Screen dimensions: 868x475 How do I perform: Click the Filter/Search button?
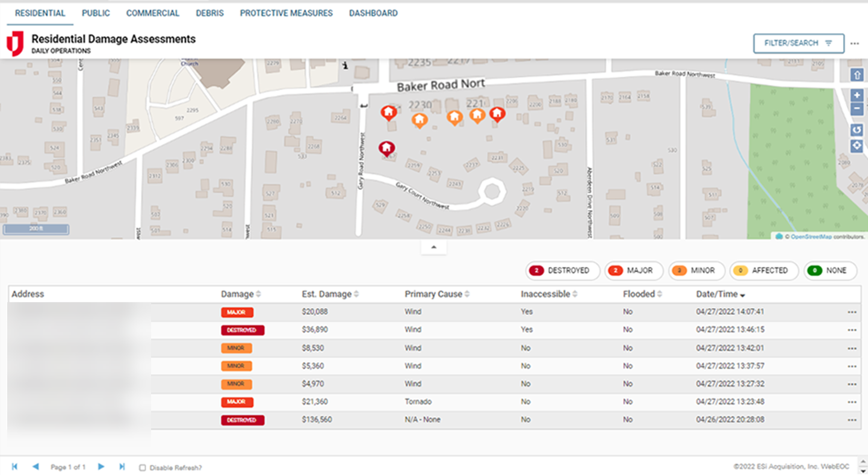[798, 43]
